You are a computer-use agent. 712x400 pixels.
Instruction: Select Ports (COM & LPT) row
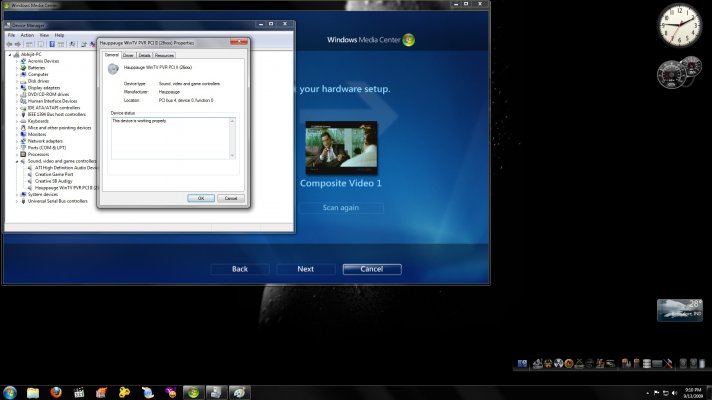[43, 148]
